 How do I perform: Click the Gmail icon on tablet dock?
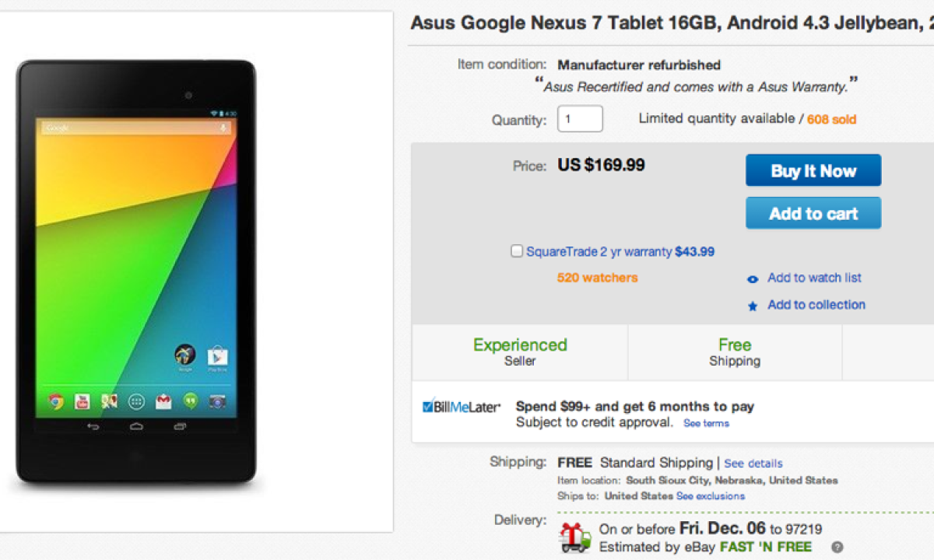(163, 401)
